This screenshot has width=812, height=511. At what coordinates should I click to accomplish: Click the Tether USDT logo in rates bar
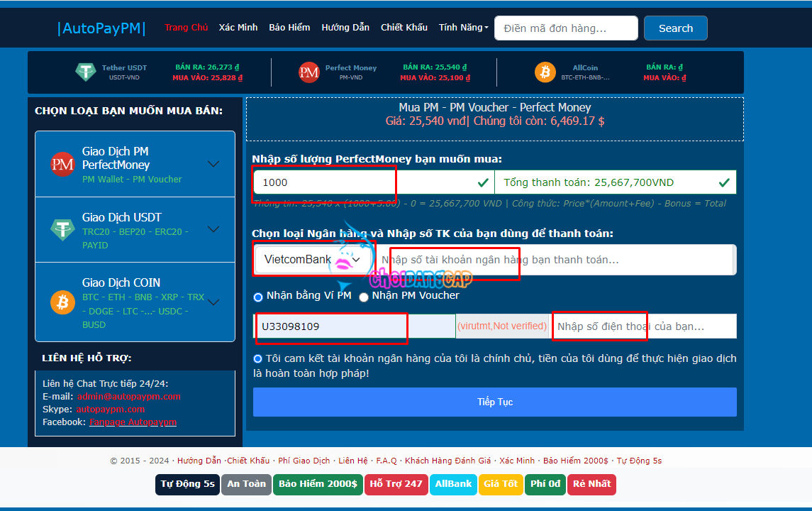[85, 72]
